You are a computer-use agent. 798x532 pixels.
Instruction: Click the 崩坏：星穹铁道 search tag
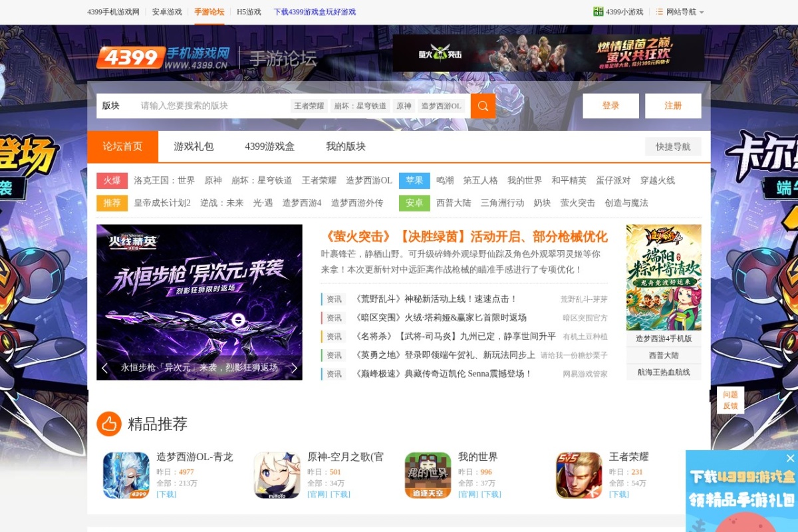pos(360,106)
